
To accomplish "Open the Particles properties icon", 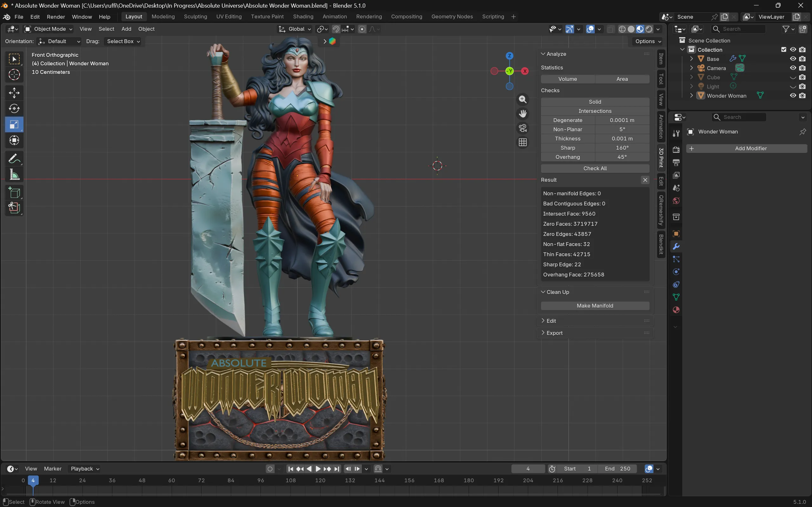I will (x=676, y=259).
